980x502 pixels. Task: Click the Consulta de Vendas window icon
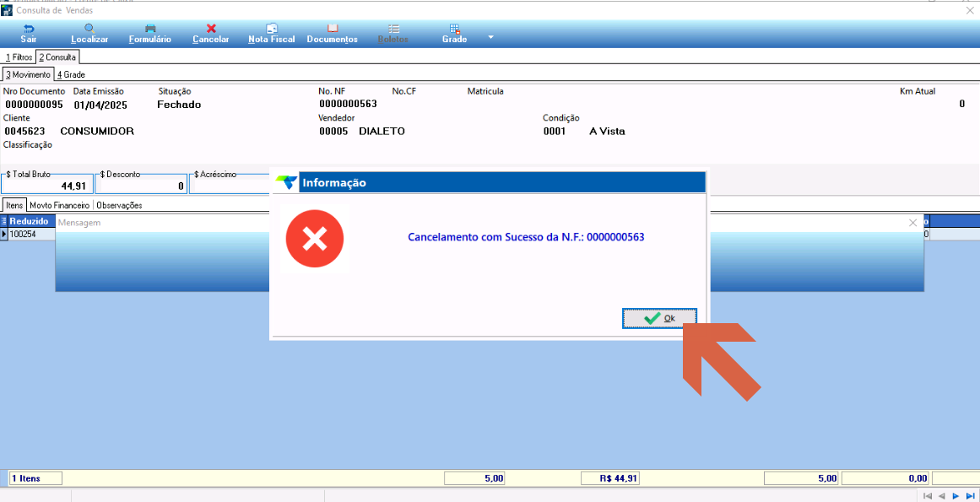pos(6,10)
